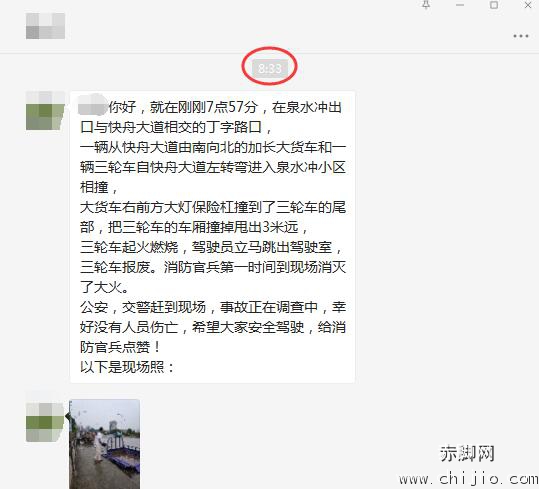The width and height of the screenshot is (539, 489).
Task: Click the line mentioning 快舟大道相交的丁字路口
Action: [177, 127]
